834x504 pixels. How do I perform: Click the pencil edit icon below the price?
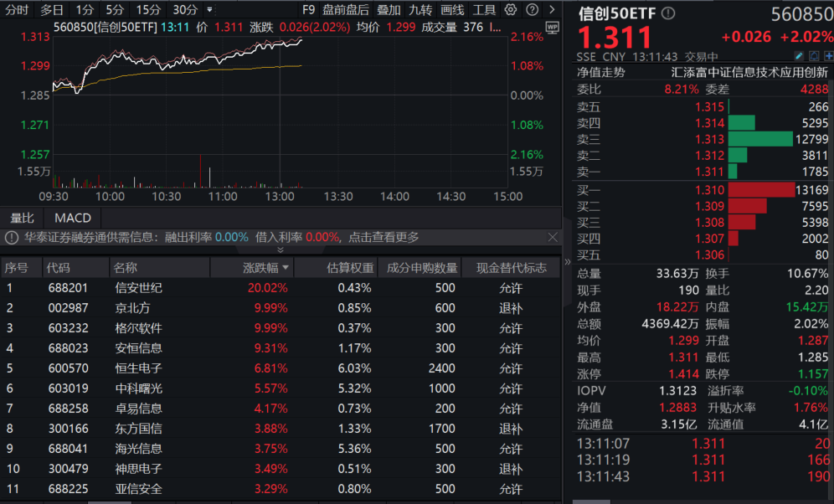pos(800,55)
